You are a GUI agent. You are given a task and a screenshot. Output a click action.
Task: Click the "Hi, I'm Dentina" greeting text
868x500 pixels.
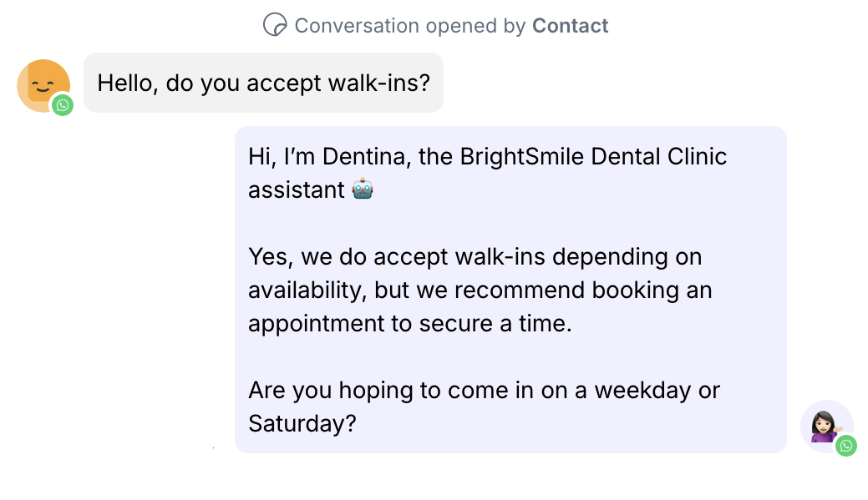(328, 156)
